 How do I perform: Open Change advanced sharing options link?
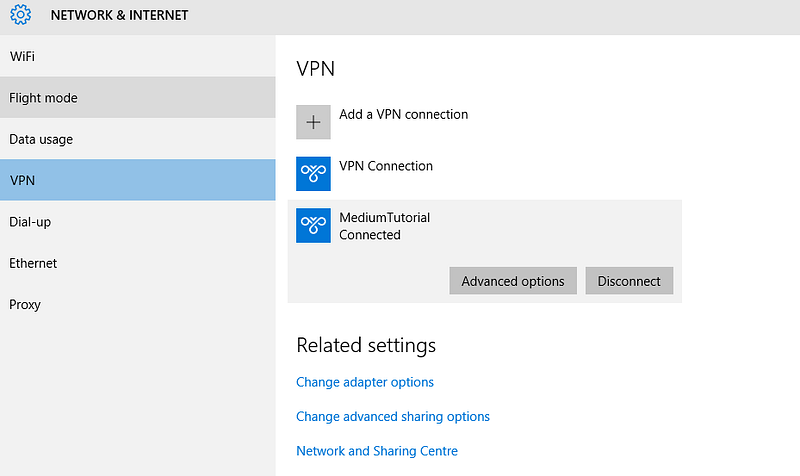point(393,416)
